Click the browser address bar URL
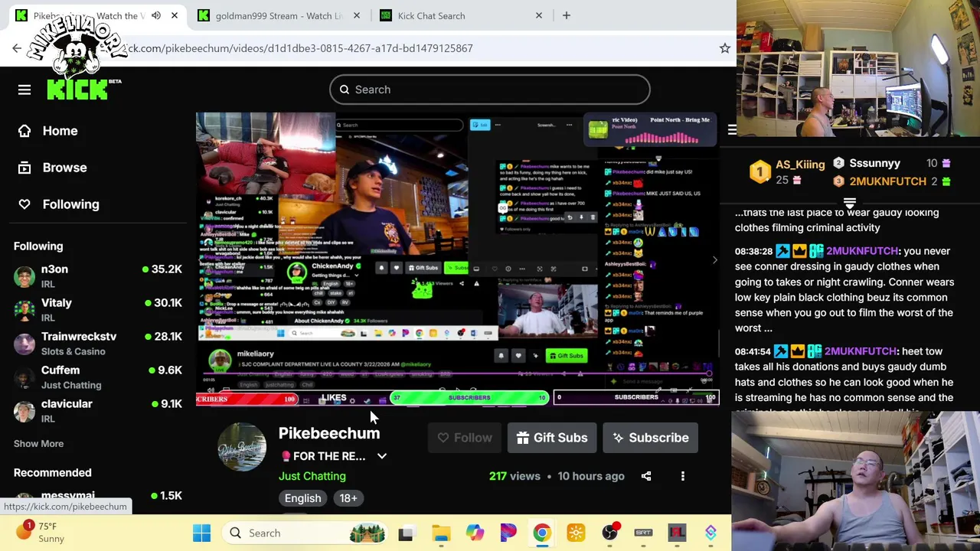Viewport: 980px width, 551px height. pyautogui.click(x=299, y=48)
